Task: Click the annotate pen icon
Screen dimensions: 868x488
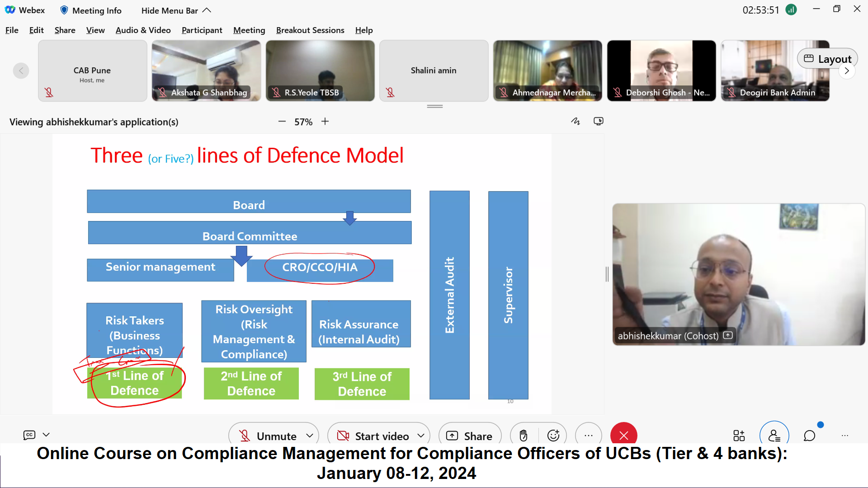Action: click(575, 121)
